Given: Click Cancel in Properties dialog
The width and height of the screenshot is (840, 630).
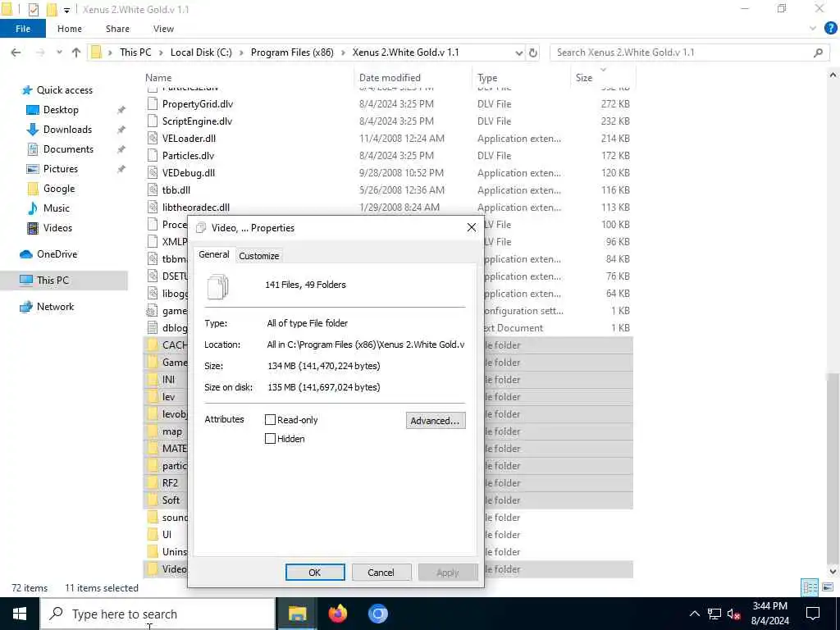Looking at the screenshot, I should [x=381, y=573].
